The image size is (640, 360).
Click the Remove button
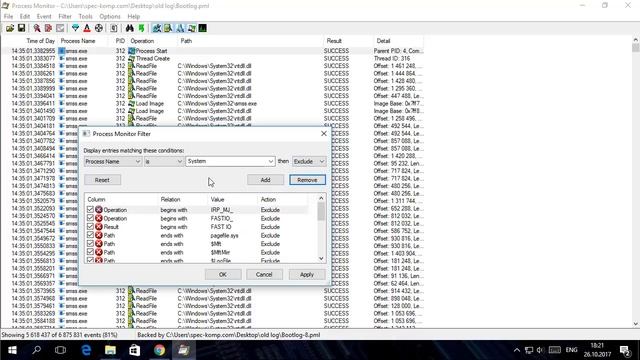coord(307,180)
